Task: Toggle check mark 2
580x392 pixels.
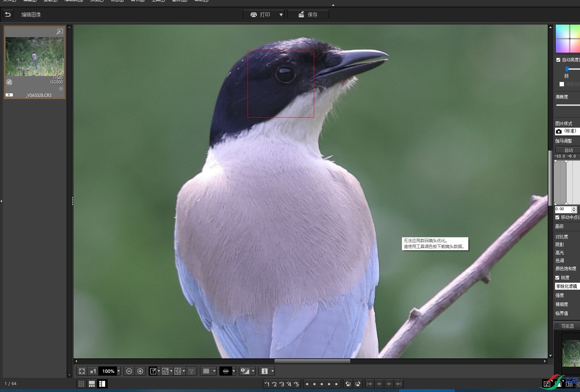Action: point(274,384)
